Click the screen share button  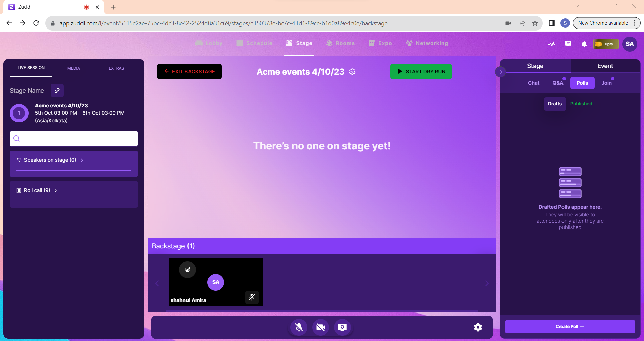click(342, 327)
